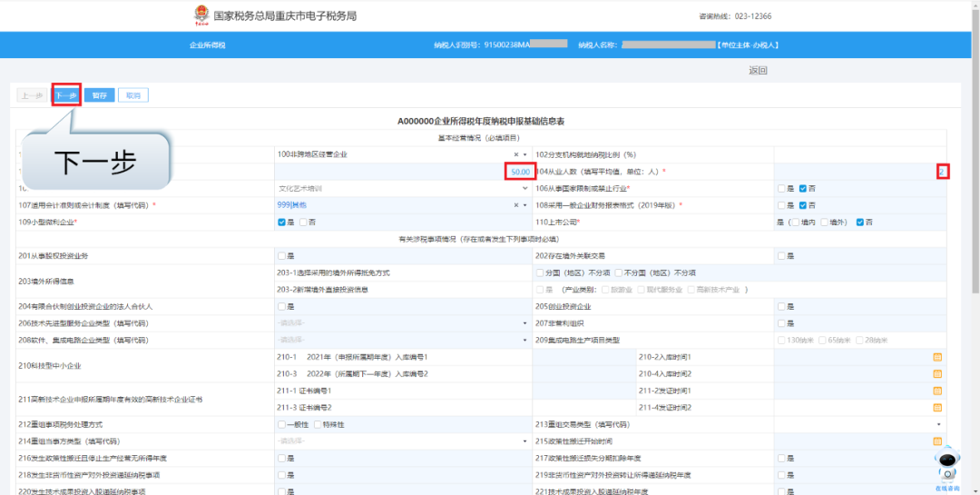Tick 是 for 218非货币性资产对外投资递延纳税

[281, 476]
